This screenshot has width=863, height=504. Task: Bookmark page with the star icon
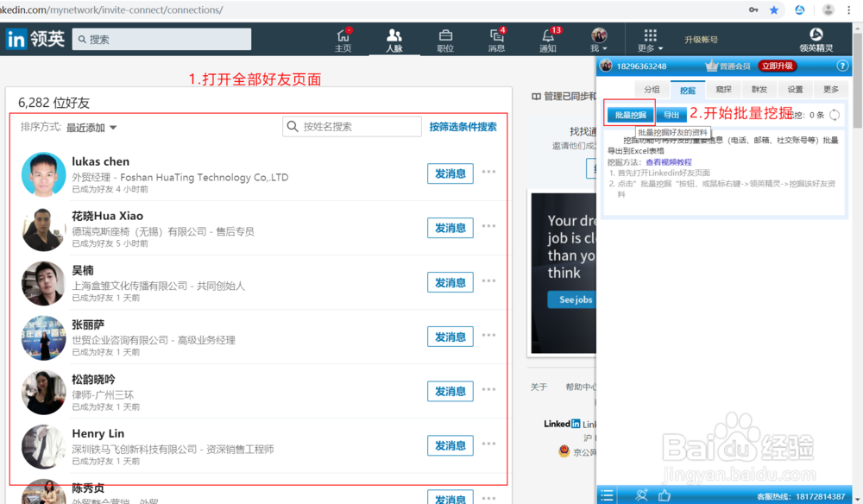[774, 9]
